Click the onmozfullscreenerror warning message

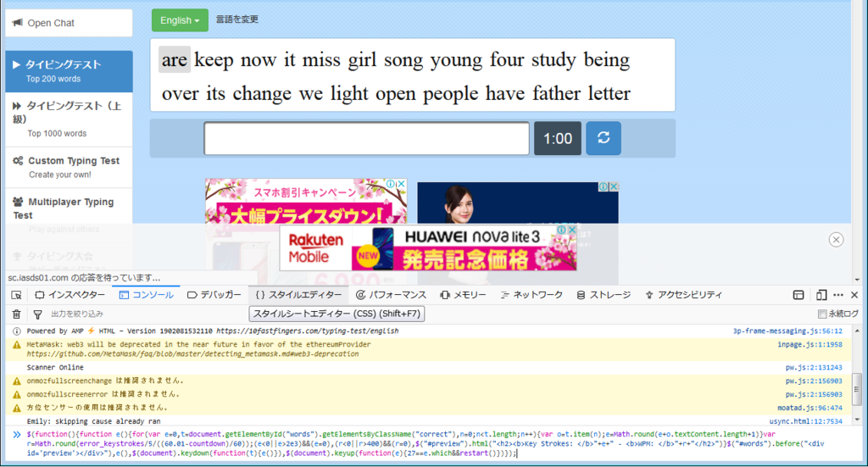click(x=103, y=394)
